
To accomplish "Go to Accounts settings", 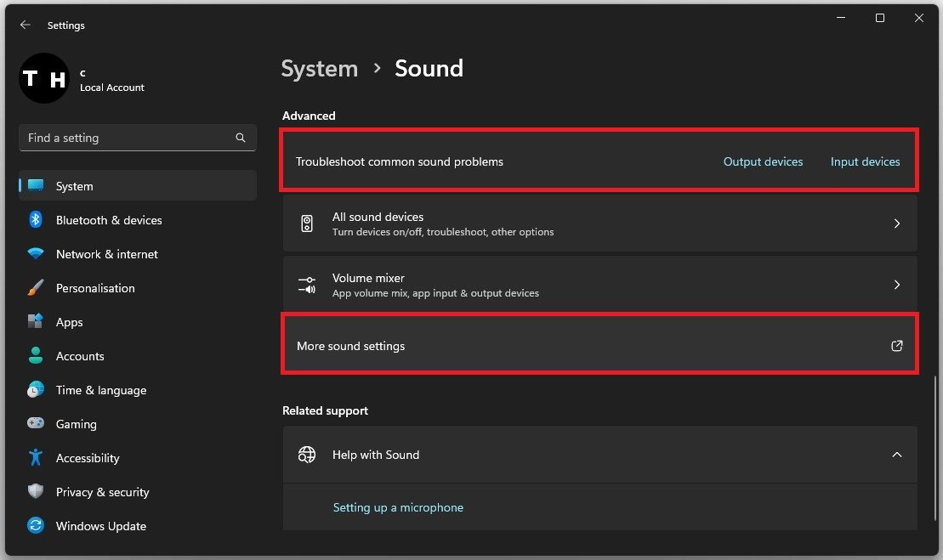I will tap(80, 356).
